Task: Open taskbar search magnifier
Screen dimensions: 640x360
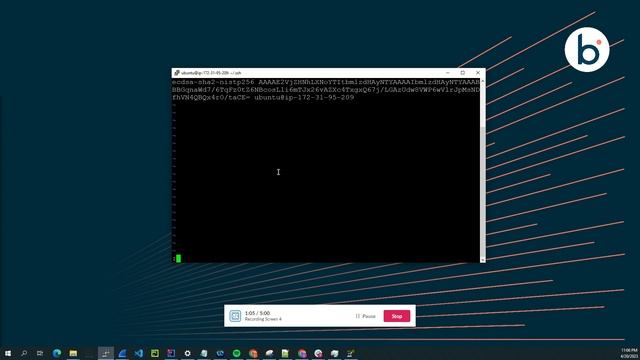Action: pos(24,353)
